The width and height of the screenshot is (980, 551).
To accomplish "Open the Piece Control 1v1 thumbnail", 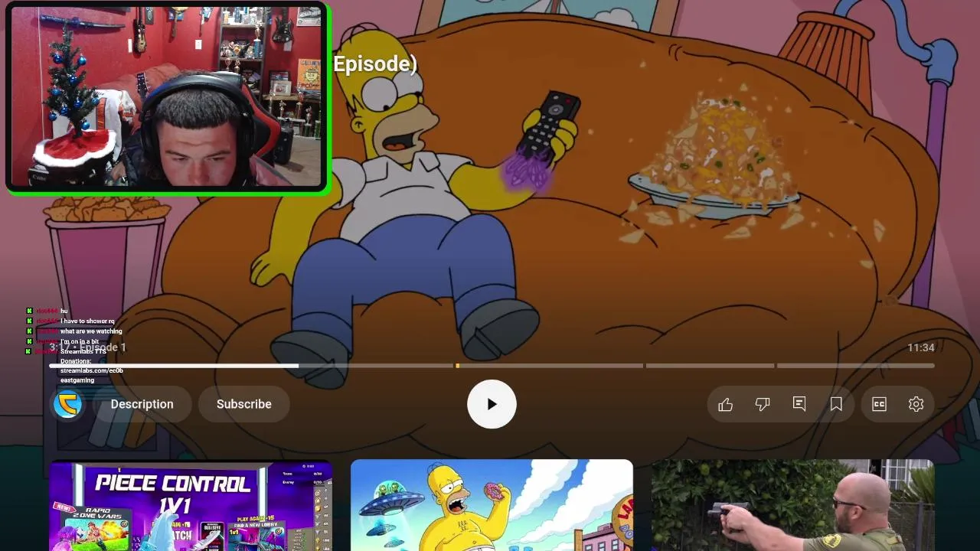I will 191,505.
